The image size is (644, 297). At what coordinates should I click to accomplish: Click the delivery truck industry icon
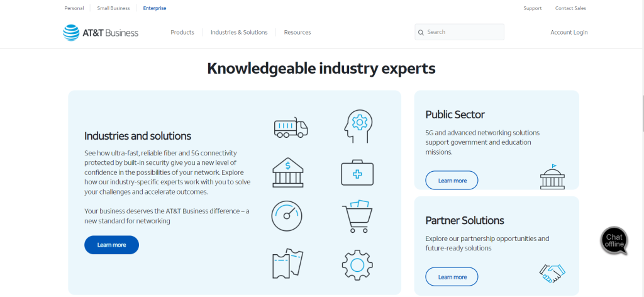(x=291, y=128)
